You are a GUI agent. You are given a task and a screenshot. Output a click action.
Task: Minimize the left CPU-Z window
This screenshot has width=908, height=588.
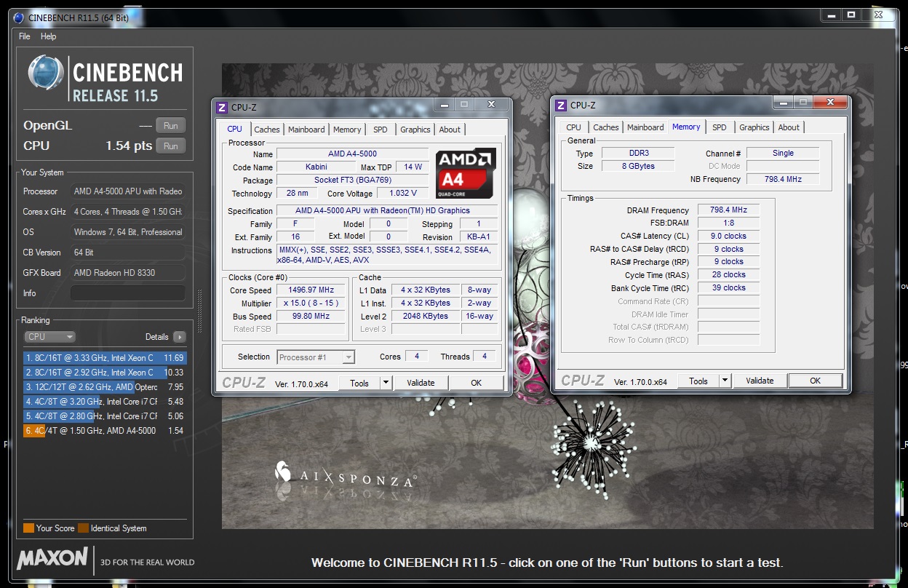coord(444,105)
